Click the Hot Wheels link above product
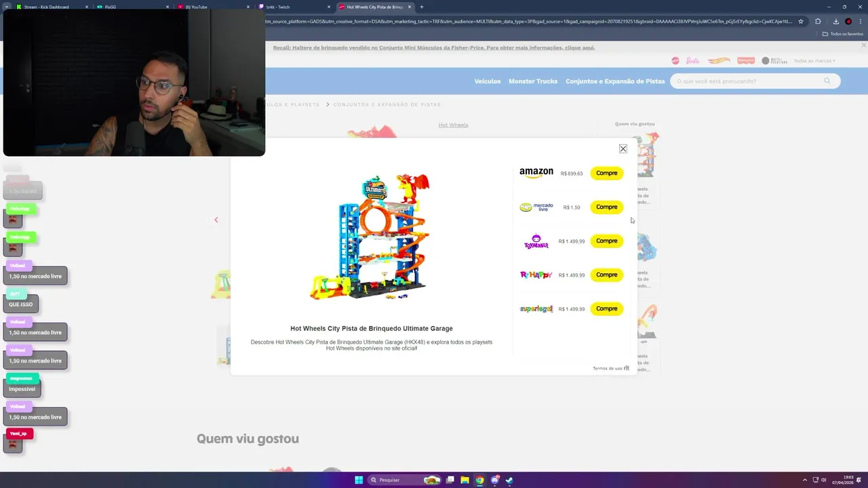 coord(453,125)
